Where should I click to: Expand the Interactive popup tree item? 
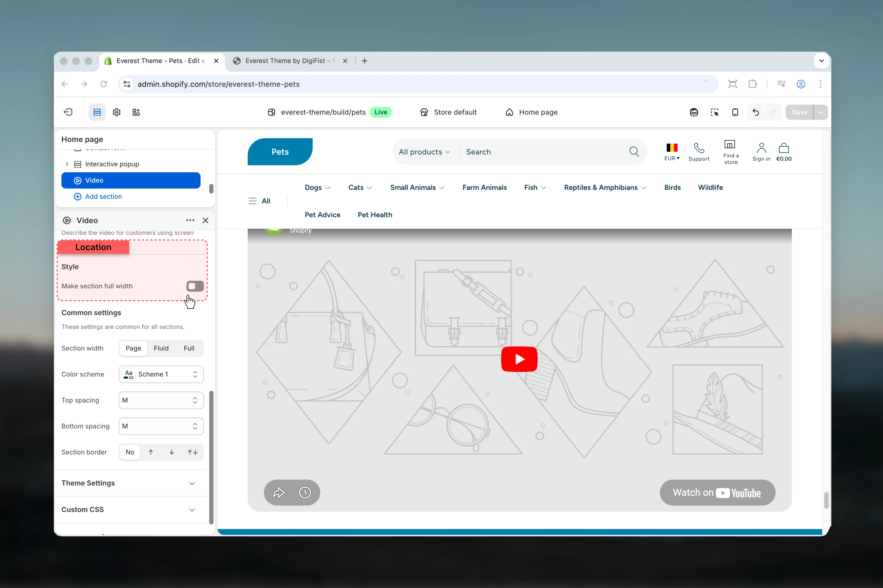coord(67,164)
